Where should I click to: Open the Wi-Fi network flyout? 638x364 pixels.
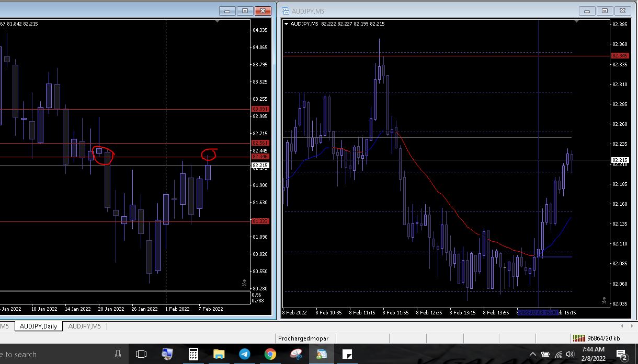559,354
